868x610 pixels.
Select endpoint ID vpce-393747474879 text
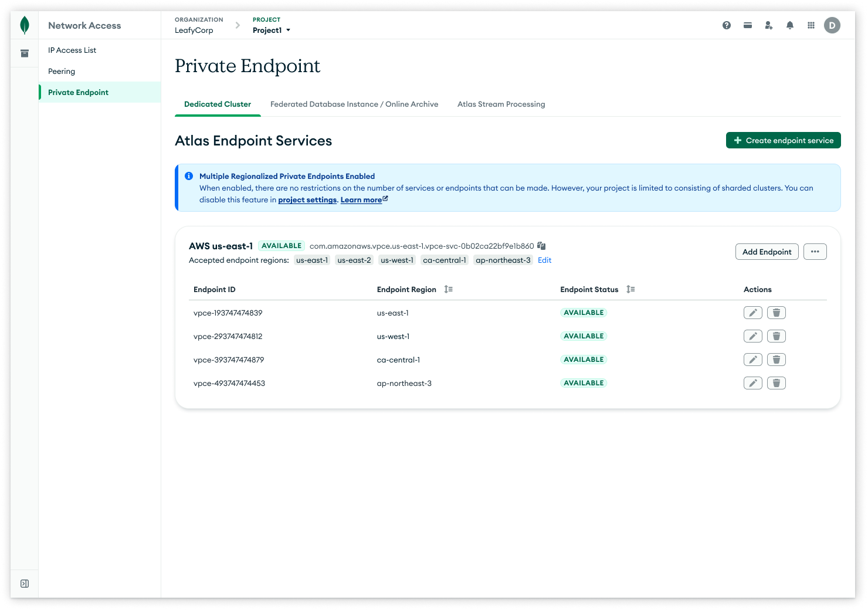[x=229, y=360]
